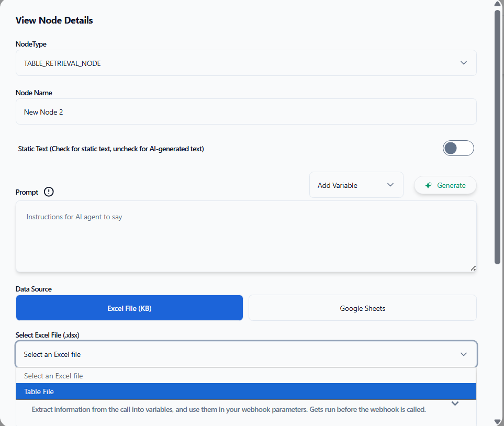Click into the Prompt instructions textarea
Screen dimensions: 504x426
coord(246,236)
